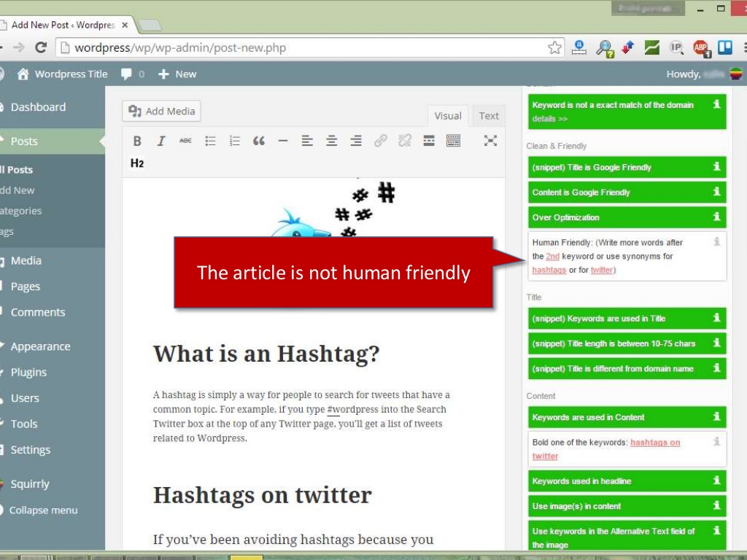Screen dimensions: 747x560
Task: Open Categories under Posts
Action: click(x=21, y=211)
